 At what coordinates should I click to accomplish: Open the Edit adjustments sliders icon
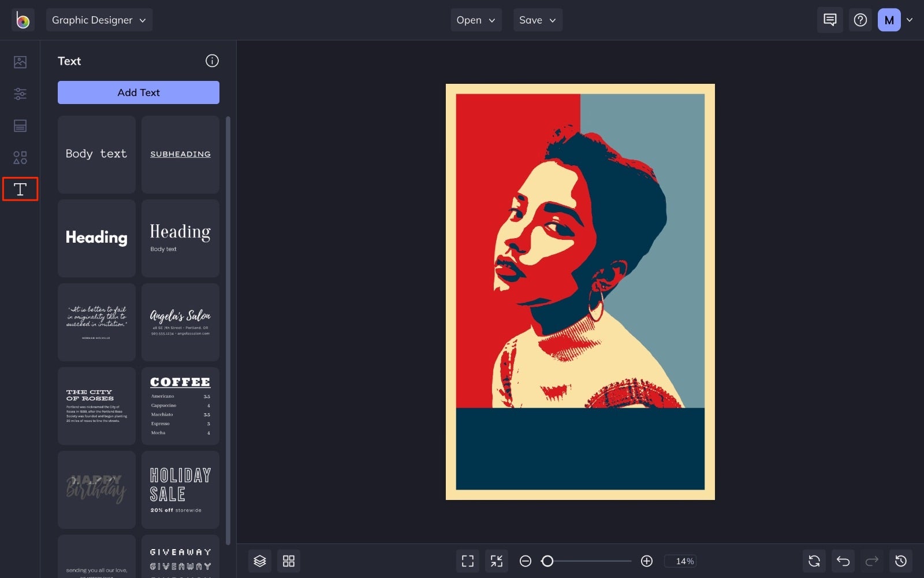pyautogui.click(x=20, y=94)
